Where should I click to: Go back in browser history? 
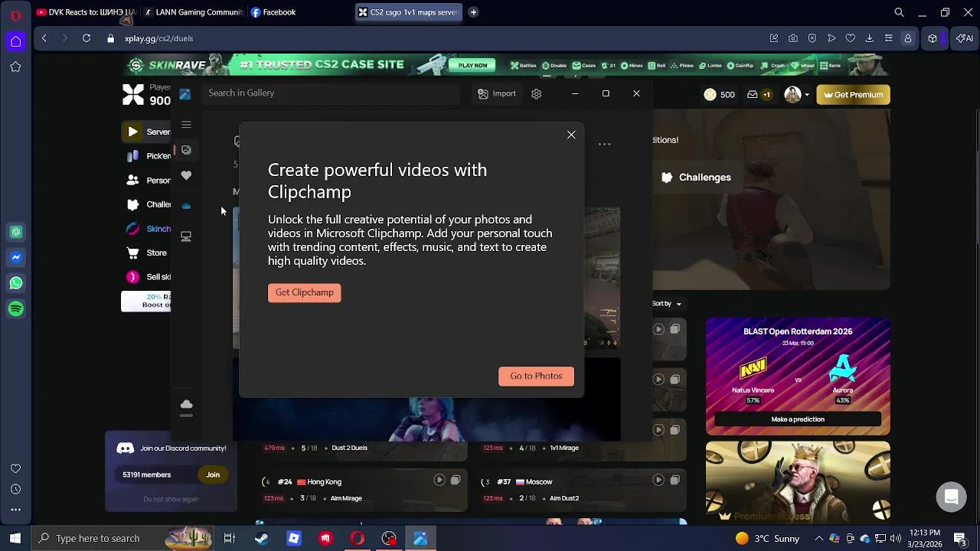(44, 38)
